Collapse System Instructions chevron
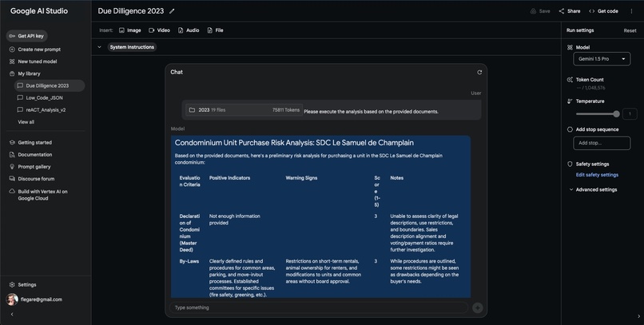644x325 pixels. pos(99,47)
